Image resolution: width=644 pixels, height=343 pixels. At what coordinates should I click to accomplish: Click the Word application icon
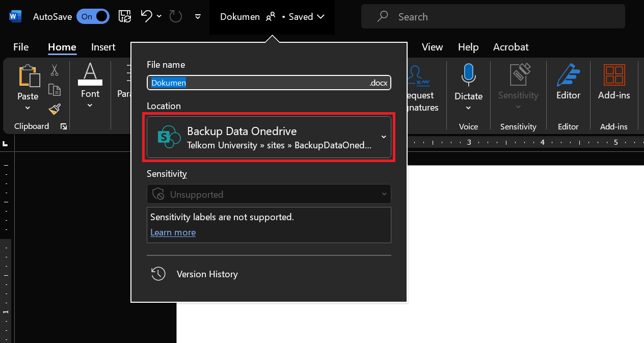15,17
